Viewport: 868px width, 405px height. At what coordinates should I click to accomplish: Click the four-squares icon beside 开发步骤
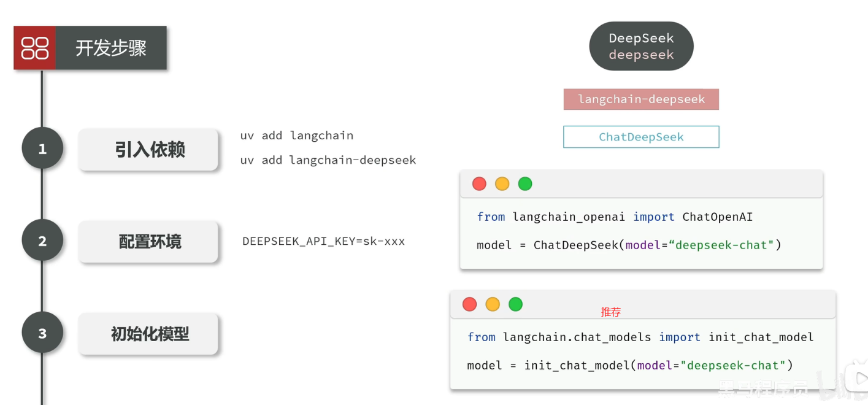[x=35, y=48]
